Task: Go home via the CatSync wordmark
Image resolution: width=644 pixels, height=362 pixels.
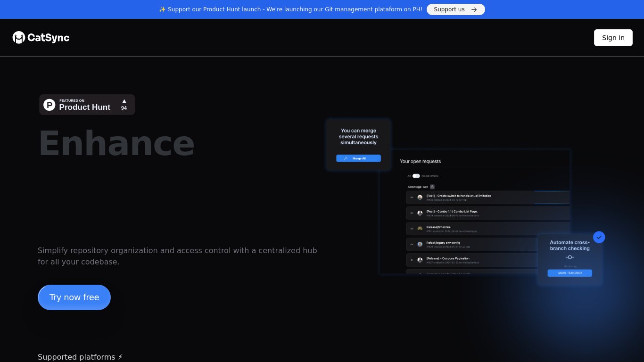Action: (49, 38)
